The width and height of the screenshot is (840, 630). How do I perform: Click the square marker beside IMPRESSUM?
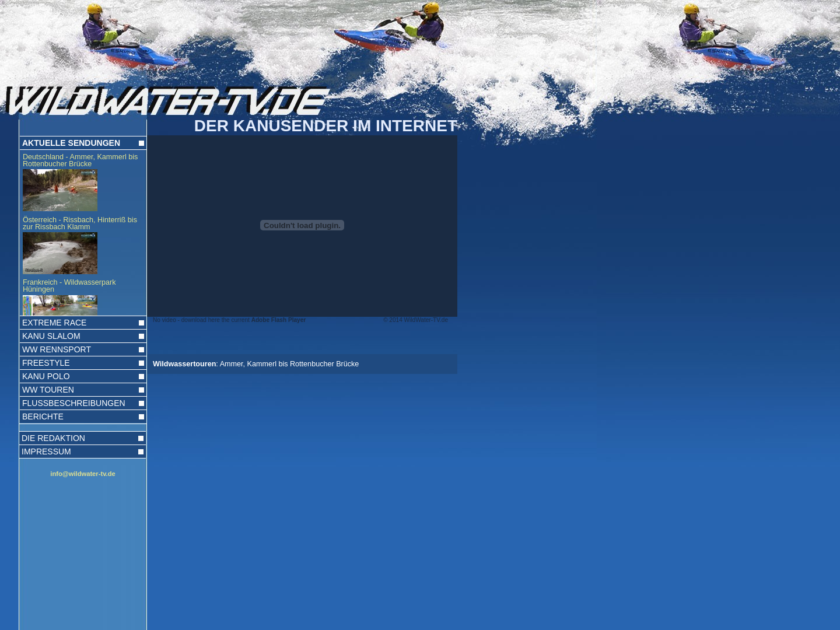(x=141, y=452)
